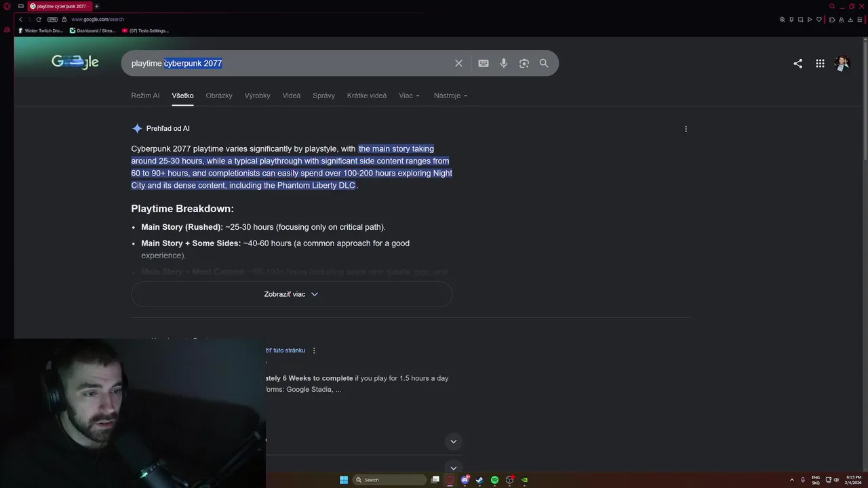
Task: Open the Tesla Settings bookmark
Action: click(146, 30)
